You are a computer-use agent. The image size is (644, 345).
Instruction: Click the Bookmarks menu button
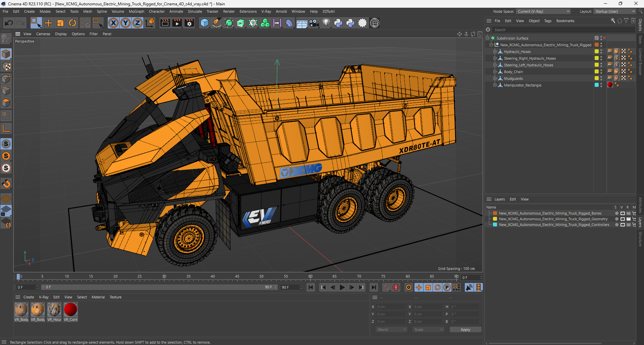click(565, 21)
